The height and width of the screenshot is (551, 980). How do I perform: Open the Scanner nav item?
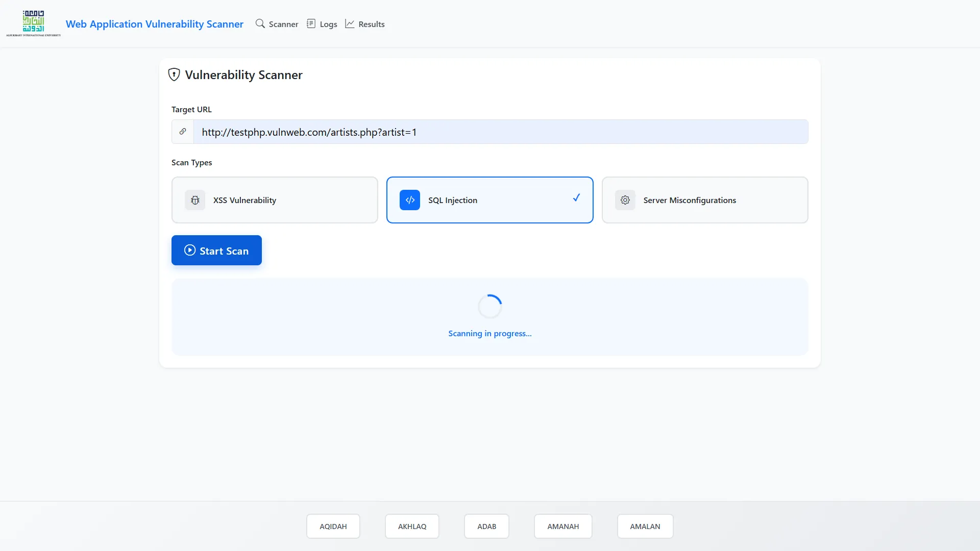277,24
